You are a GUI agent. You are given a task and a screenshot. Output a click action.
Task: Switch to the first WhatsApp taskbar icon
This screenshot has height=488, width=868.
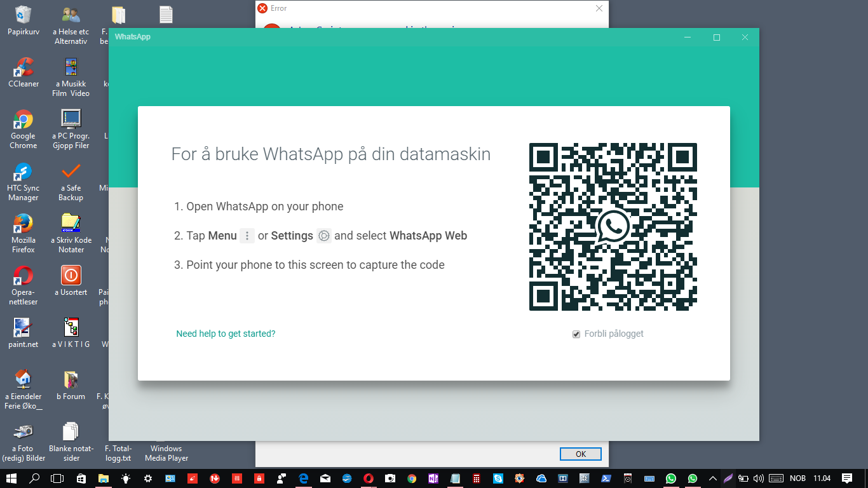click(671, 478)
